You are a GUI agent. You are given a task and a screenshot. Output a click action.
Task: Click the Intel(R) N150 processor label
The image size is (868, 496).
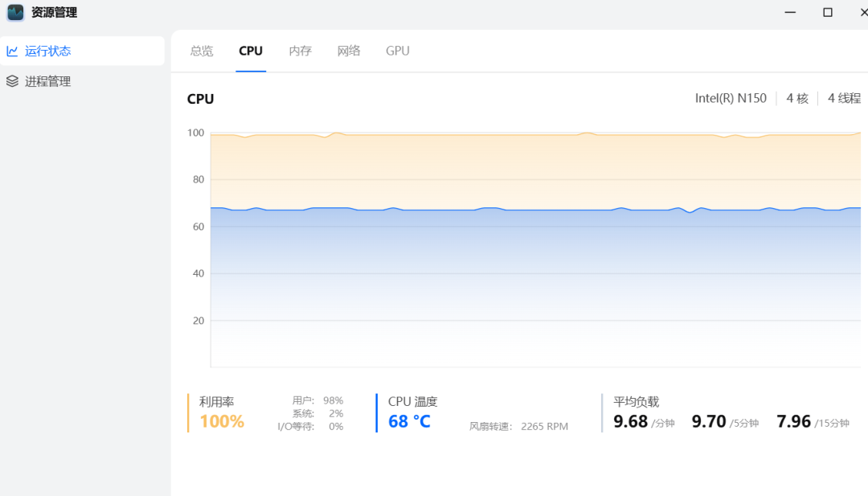(x=731, y=98)
